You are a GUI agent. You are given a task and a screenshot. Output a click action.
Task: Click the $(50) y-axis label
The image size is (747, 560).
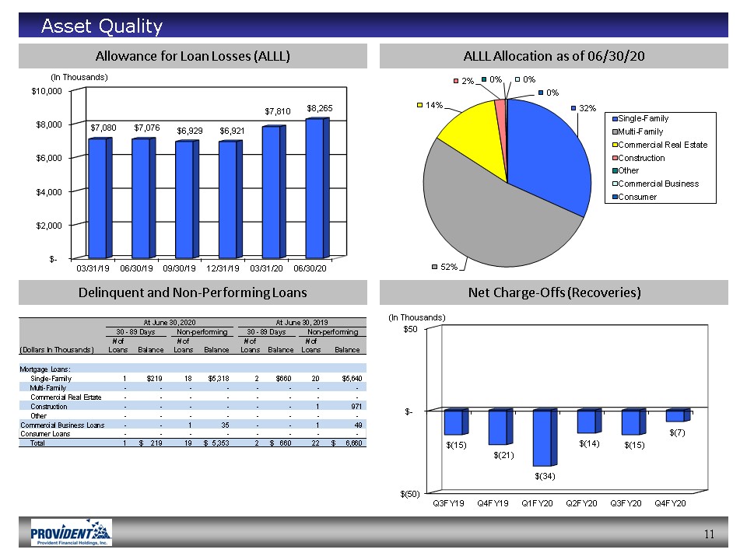tap(410, 494)
